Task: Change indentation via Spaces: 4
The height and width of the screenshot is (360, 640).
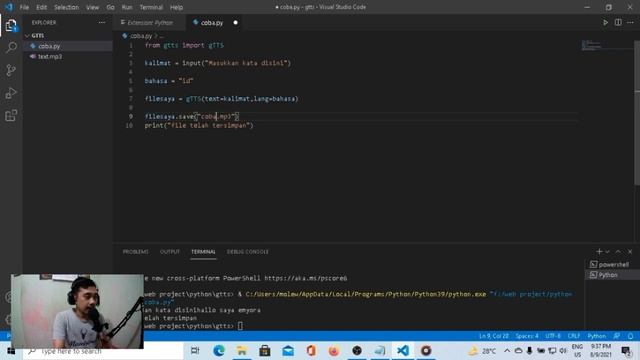Action: pyautogui.click(x=527, y=336)
